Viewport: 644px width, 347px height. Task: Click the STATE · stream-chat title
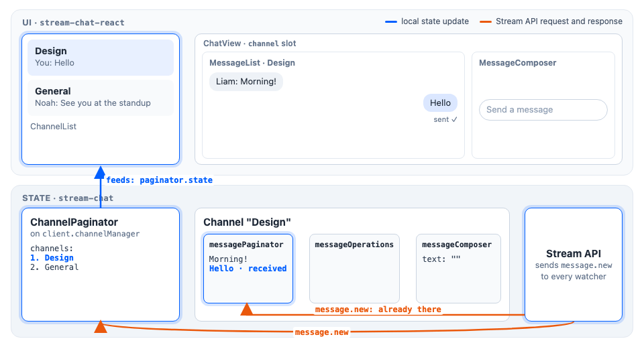pos(68,198)
